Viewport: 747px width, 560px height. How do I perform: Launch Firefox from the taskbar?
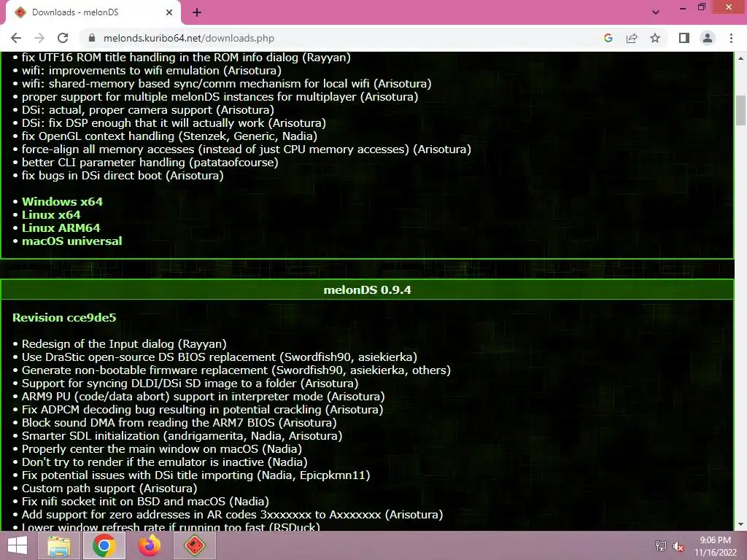coord(150,545)
